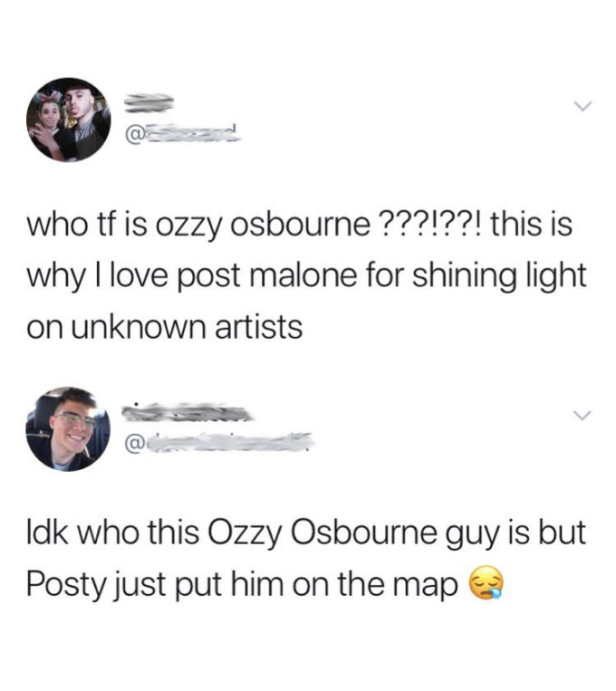Open profile photo of smiling man with glasses
Viewport: 616px width, 691px height.
68,428
